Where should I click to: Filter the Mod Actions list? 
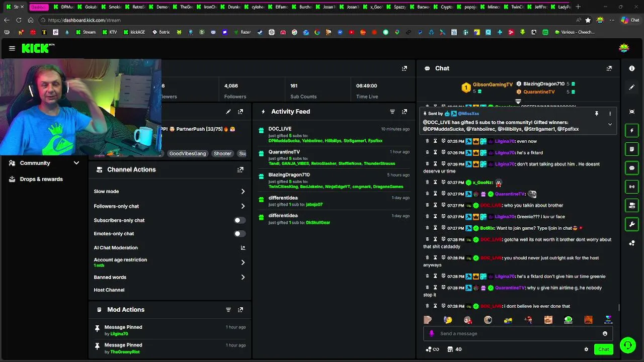pos(228,310)
